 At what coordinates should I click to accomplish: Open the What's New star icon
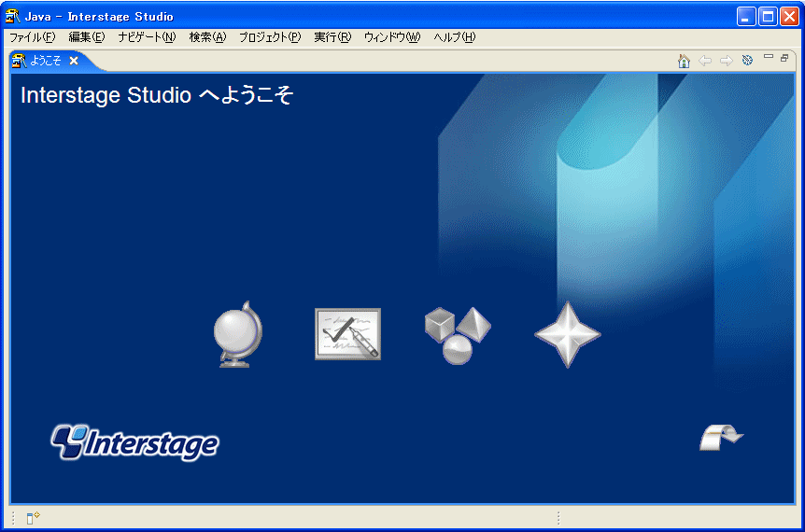pyautogui.click(x=567, y=334)
